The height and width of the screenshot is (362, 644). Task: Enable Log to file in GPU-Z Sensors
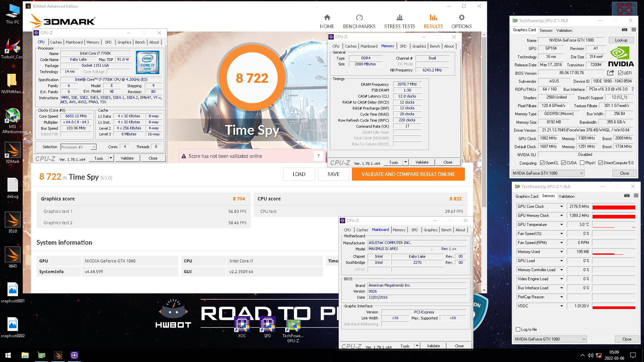(x=518, y=329)
